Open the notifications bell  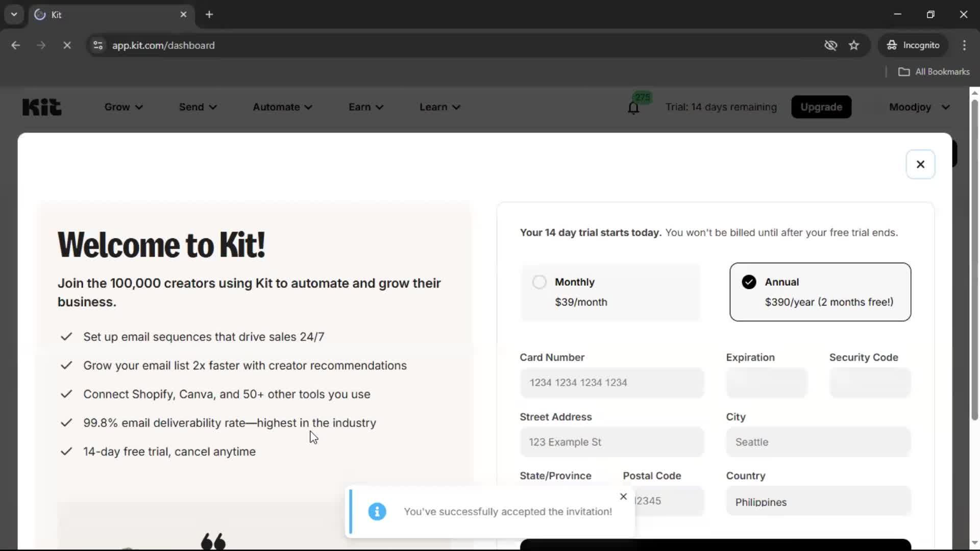pyautogui.click(x=633, y=108)
